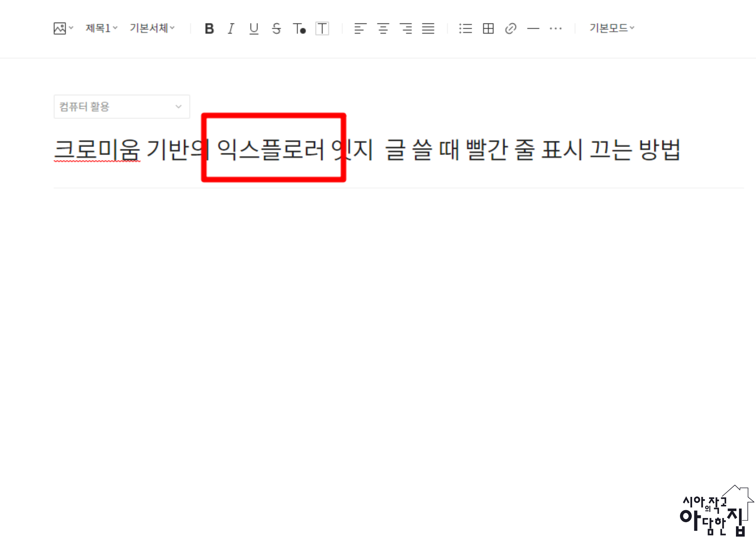This screenshot has height=546, width=756.
Task: Open the 기본모드 editor mode dropdown
Action: (x=612, y=28)
